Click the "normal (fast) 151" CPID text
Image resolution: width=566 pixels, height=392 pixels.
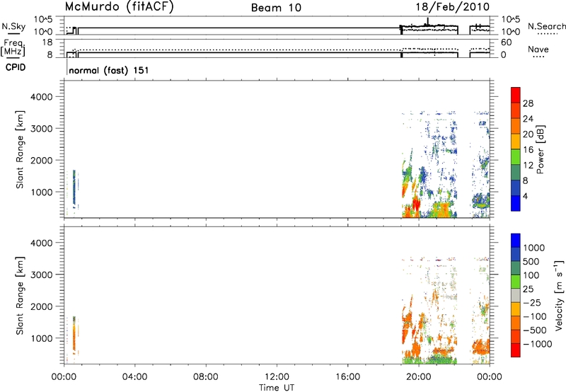[109, 70]
